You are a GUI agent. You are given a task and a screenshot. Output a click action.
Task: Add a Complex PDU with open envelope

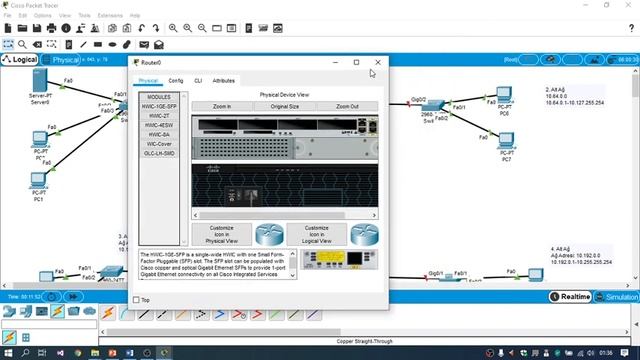tap(159, 44)
